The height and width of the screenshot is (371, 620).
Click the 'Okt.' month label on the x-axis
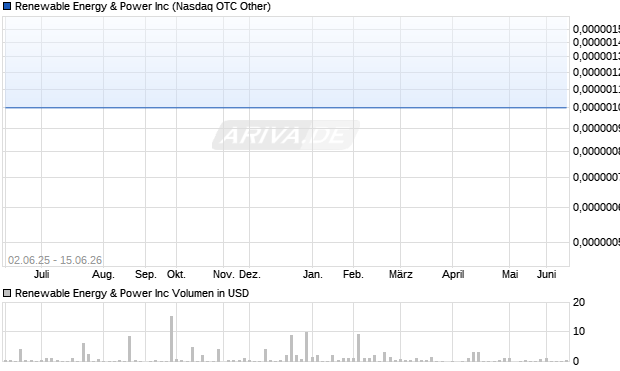176,274
